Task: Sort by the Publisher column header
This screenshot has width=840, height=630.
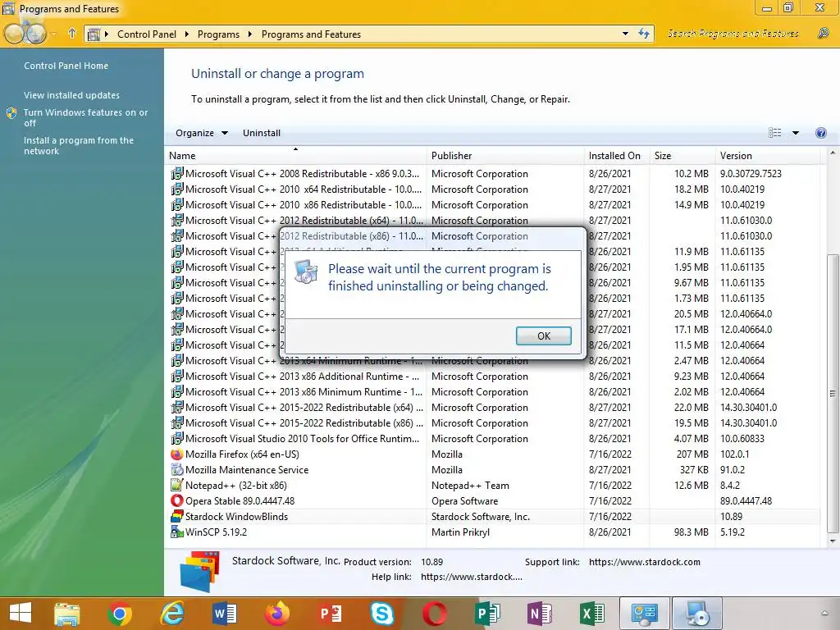Action: [505, 156]
